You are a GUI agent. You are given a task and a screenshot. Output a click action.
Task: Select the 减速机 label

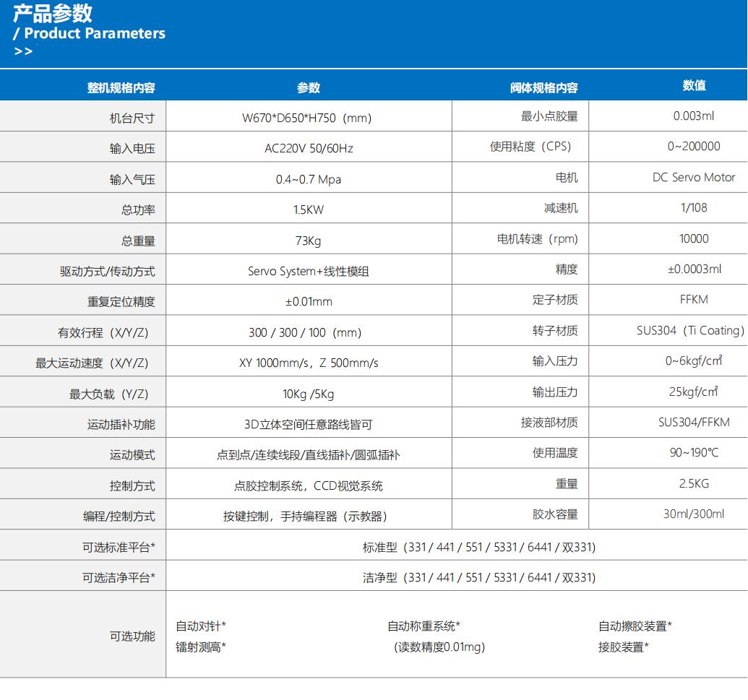tap(561, 208)
